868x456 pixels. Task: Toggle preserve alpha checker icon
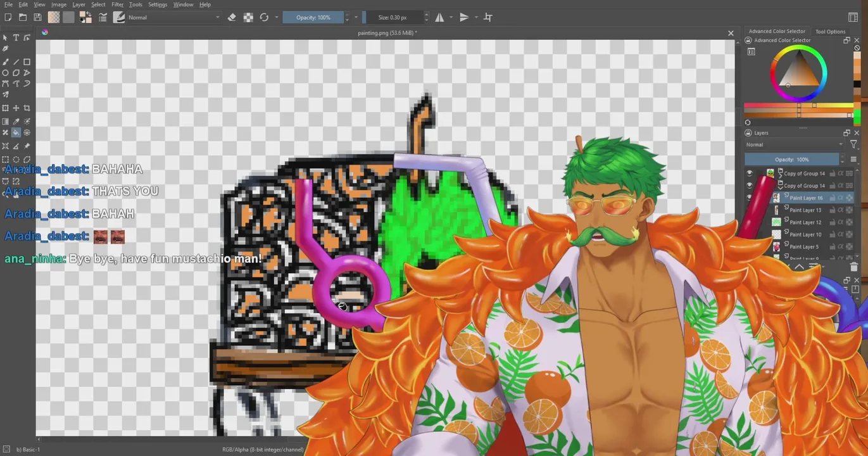pos(248,17)
